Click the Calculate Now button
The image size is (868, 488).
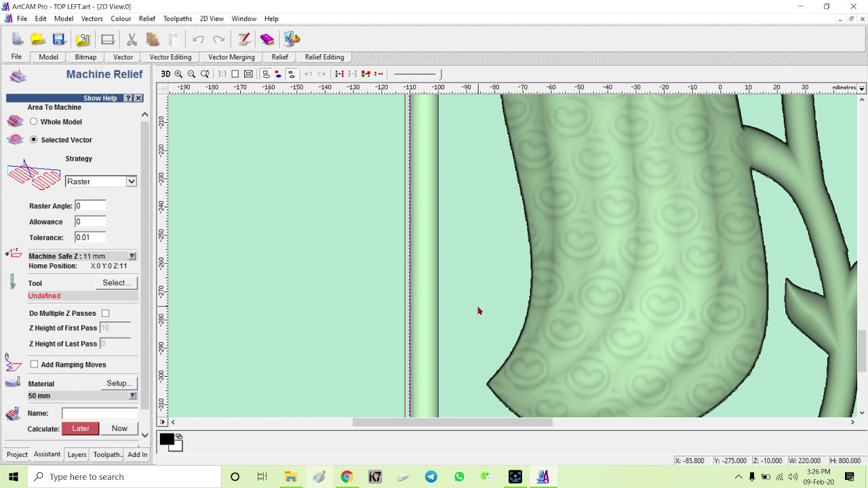pyautogui.click(x=119, y=428)
